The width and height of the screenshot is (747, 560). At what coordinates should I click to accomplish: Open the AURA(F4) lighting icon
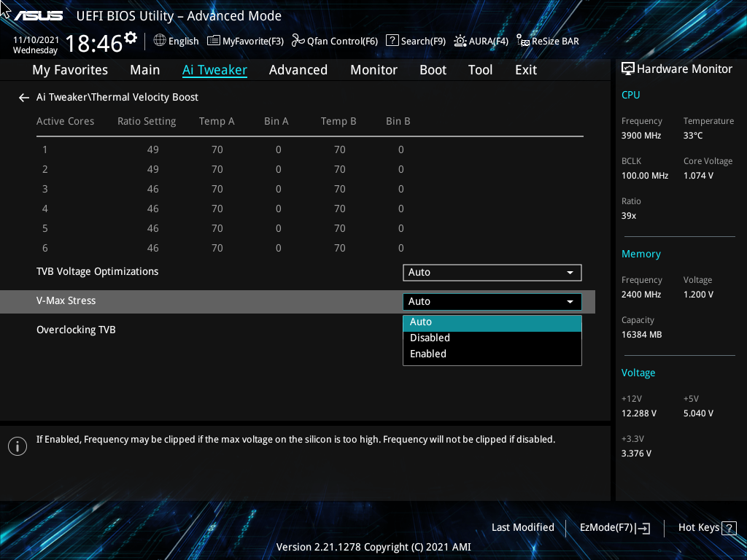460,41
